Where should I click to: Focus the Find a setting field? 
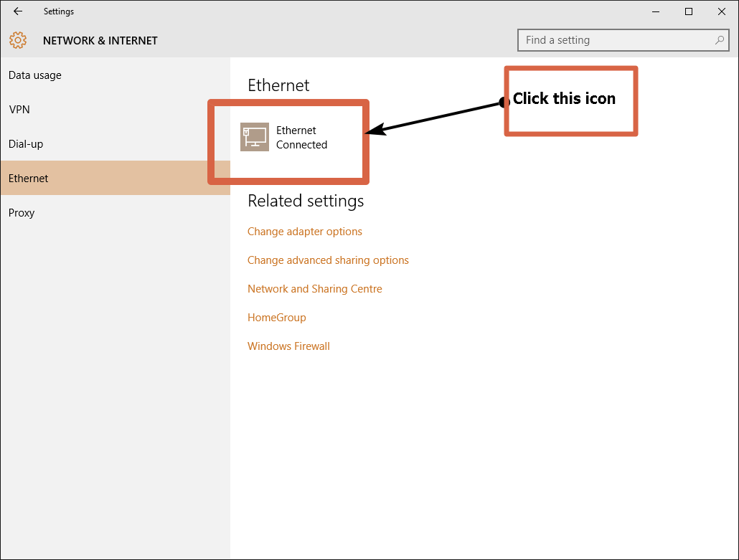click(x=623, y=40)
